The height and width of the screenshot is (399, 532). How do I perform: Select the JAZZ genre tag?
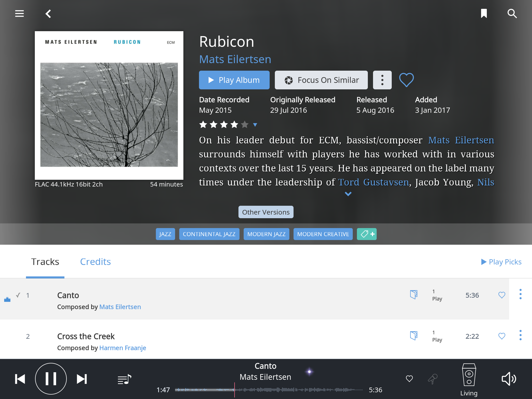[165, 234]
